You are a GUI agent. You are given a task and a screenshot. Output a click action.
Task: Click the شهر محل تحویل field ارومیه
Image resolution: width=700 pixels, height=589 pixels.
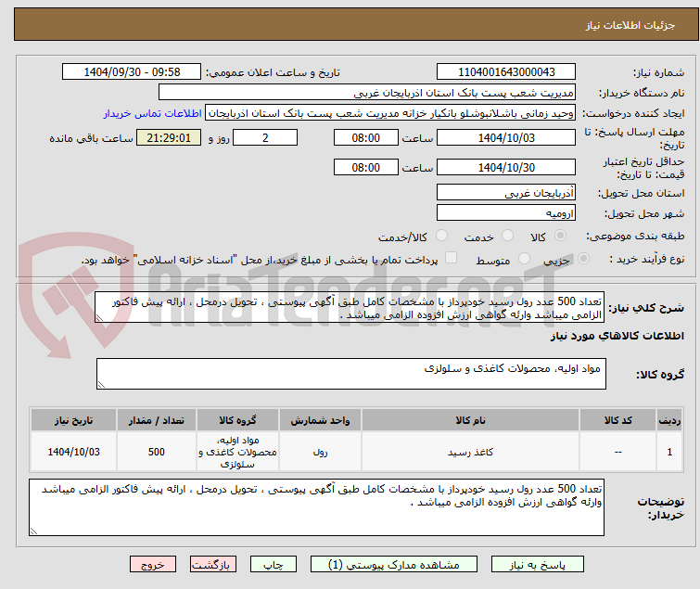(x=506, y=212)
